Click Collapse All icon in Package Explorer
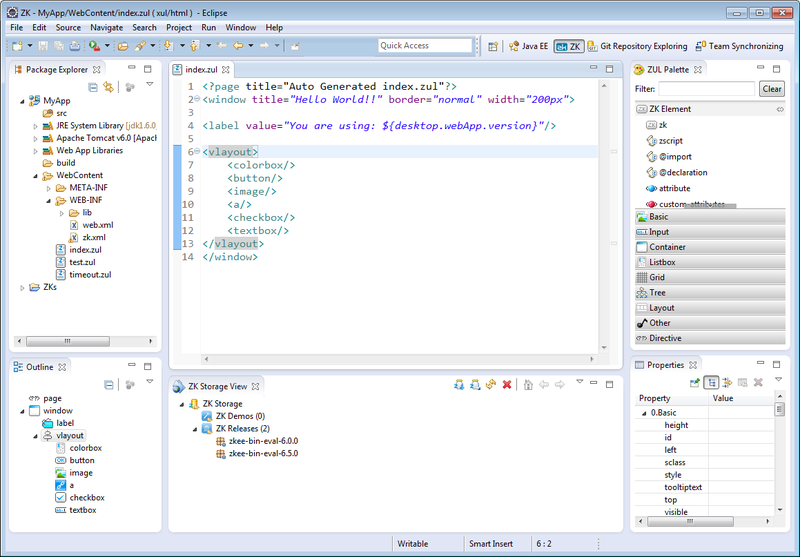800x557 pixels. click(x=93, y=88)
